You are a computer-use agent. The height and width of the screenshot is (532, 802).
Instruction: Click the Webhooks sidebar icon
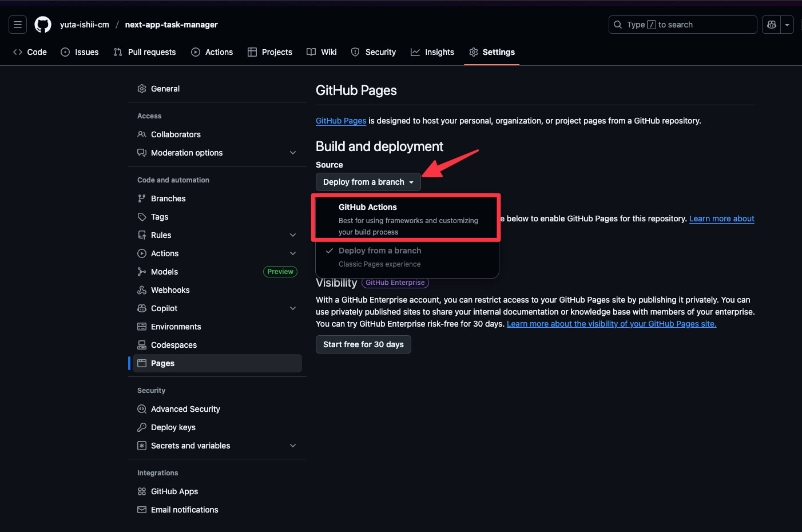click(x=142, y=290)
